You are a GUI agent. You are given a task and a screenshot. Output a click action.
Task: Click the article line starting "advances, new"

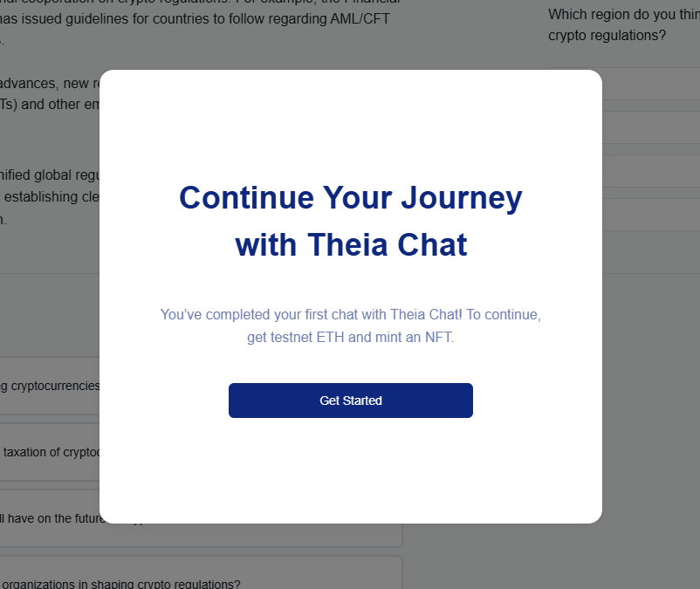click(49, 83)
